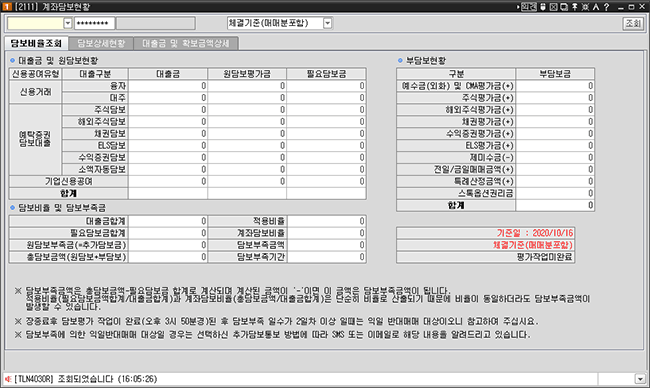The height and width of the screenshot is (388, 650).
Task: Click the font size A icon
Action: click(596, 7)
